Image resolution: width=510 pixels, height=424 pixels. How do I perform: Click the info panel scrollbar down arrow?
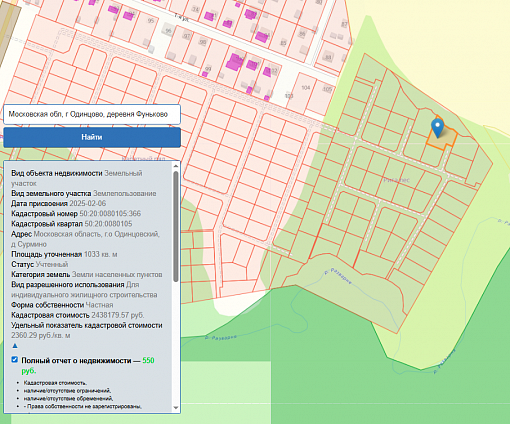[176, 408]
